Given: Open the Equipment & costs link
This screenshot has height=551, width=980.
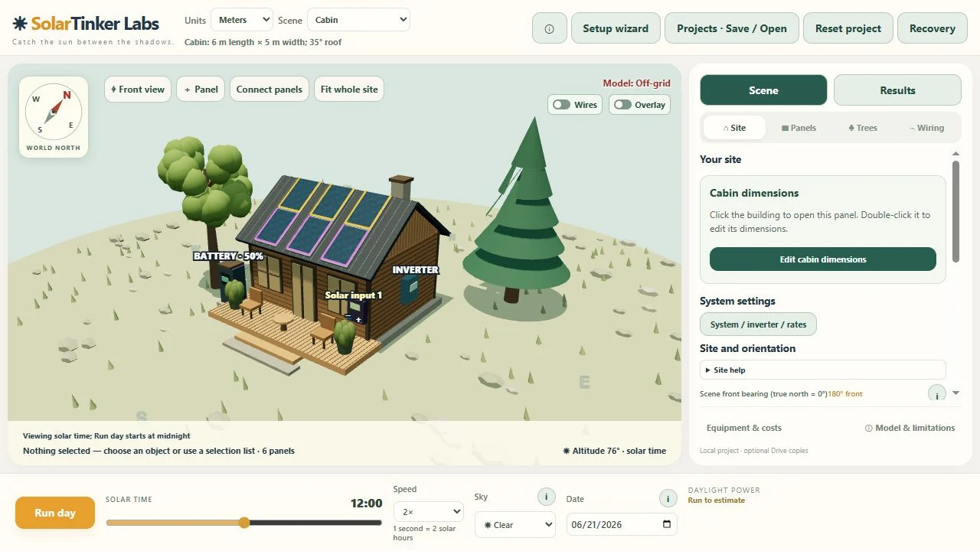Looking at the screenshot, I should pyautogui.click(x=743, y=428).
